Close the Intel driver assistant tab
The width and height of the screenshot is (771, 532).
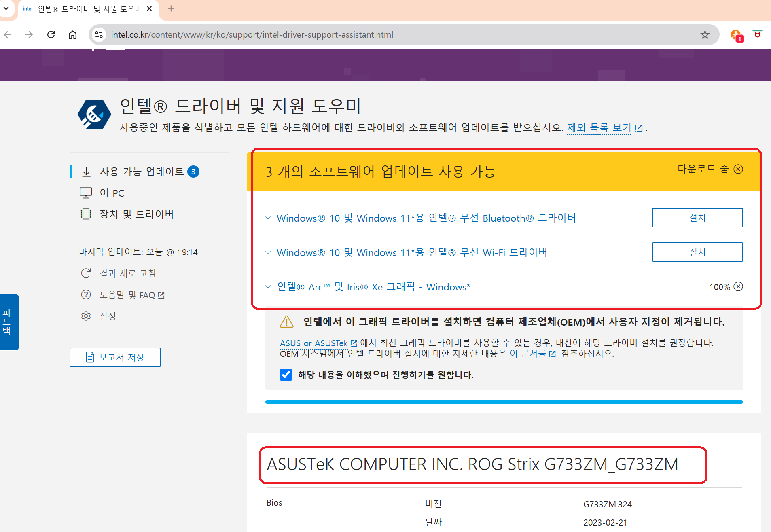149,8
